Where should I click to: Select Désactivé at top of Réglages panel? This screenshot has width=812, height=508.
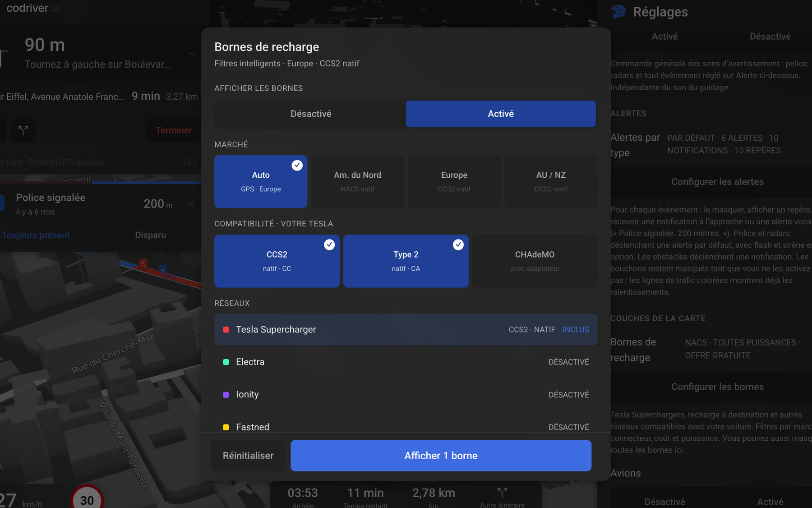pos(770,37)
